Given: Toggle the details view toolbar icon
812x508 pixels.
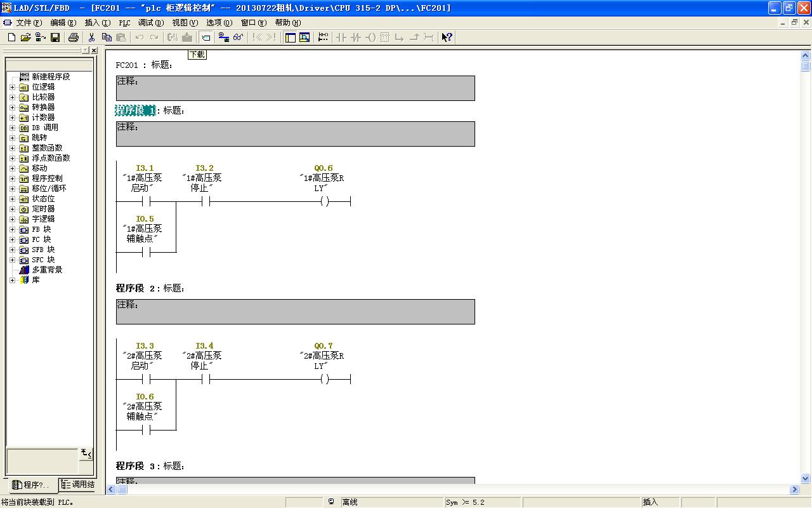Looking at the screenshot, I should [x=304, y=37].
